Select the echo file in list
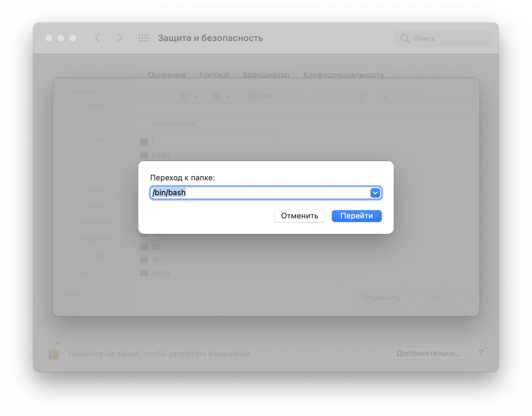532x416 pixels. click(161, 273)
